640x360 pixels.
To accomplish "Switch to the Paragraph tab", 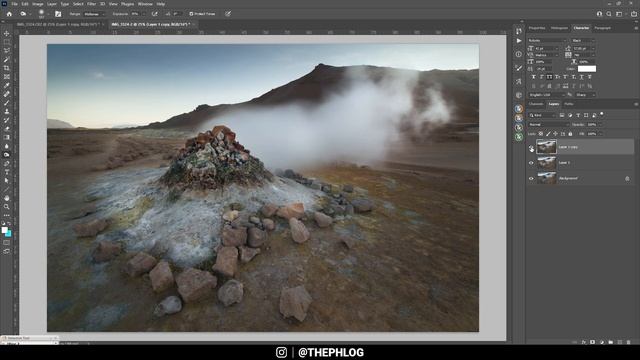I will click(x=602, y=28).
